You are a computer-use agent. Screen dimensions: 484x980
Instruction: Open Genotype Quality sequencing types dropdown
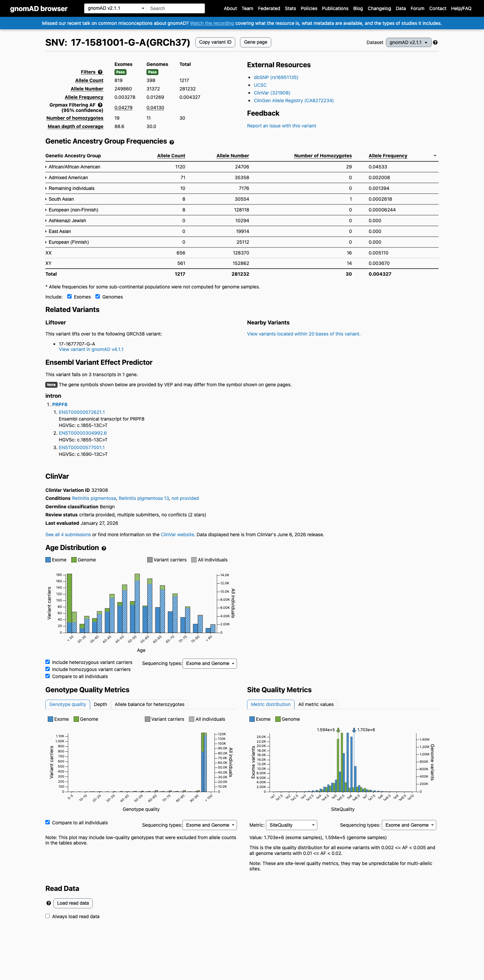[209, 825]
